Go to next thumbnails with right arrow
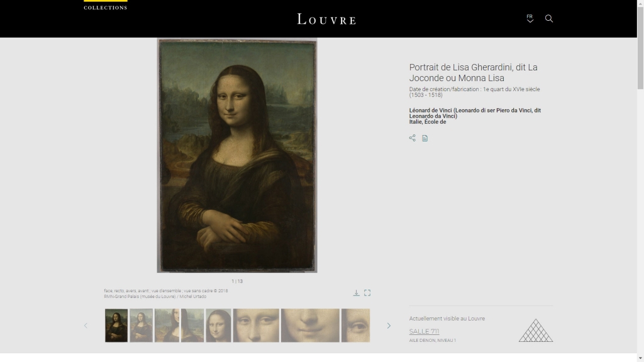Viewport: 644px width, 362px height. pos(389,326)
